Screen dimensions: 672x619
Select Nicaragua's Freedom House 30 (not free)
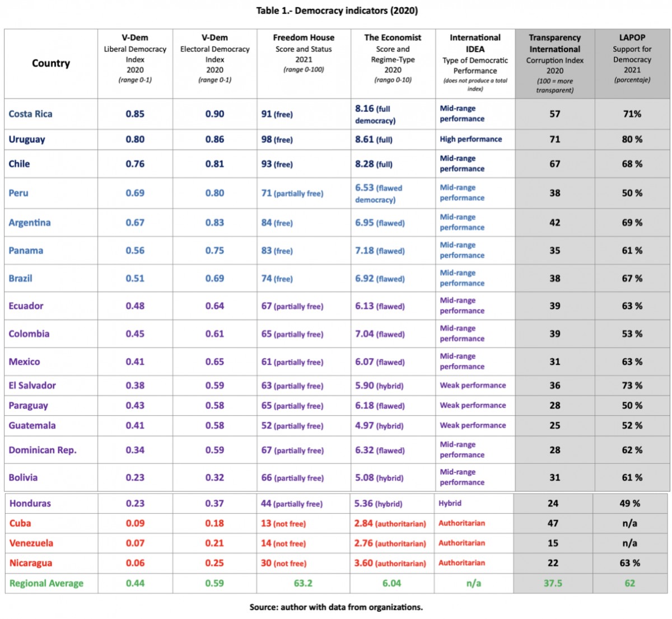point(283,563)
